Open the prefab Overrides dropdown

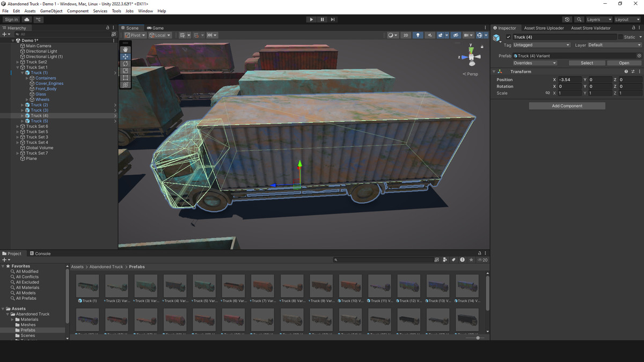pos(535,63)
